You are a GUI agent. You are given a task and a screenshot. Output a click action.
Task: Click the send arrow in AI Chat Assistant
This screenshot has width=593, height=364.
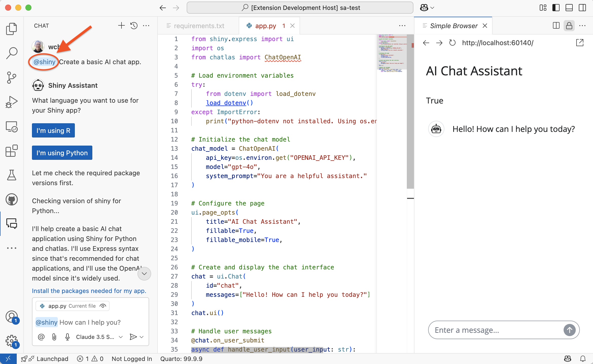(569, 330)
